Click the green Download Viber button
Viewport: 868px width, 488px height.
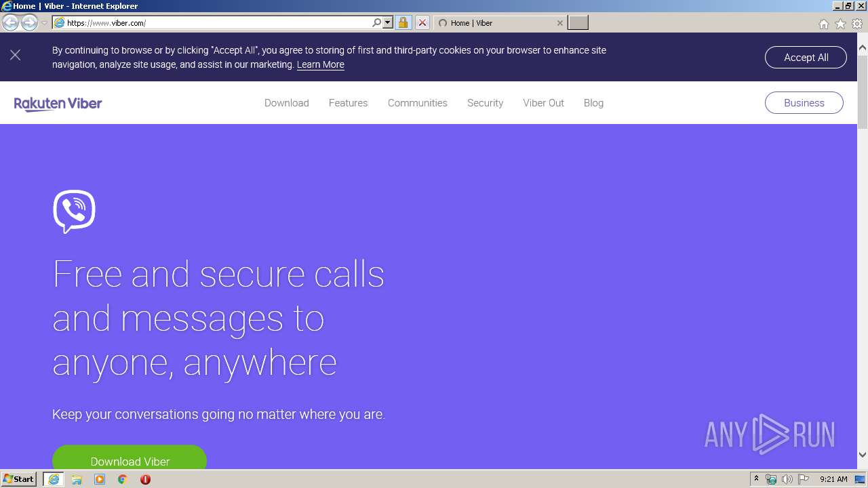(x=130, y=457)
